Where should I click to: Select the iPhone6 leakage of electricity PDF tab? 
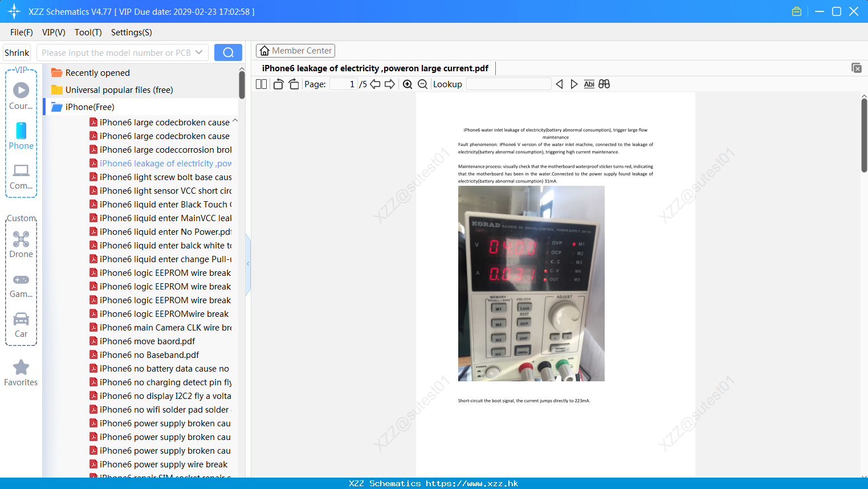click(x=375, y=68)
